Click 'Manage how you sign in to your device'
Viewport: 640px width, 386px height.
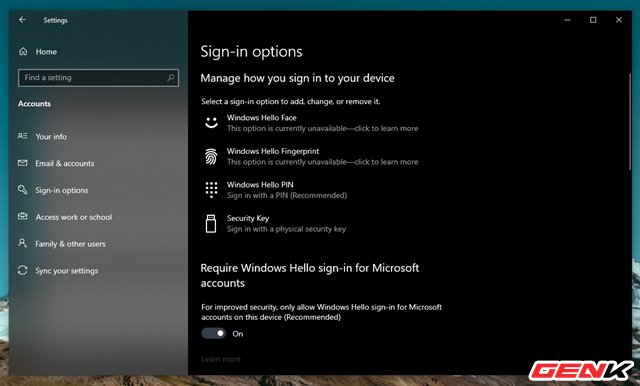click(x=298, y=78)
